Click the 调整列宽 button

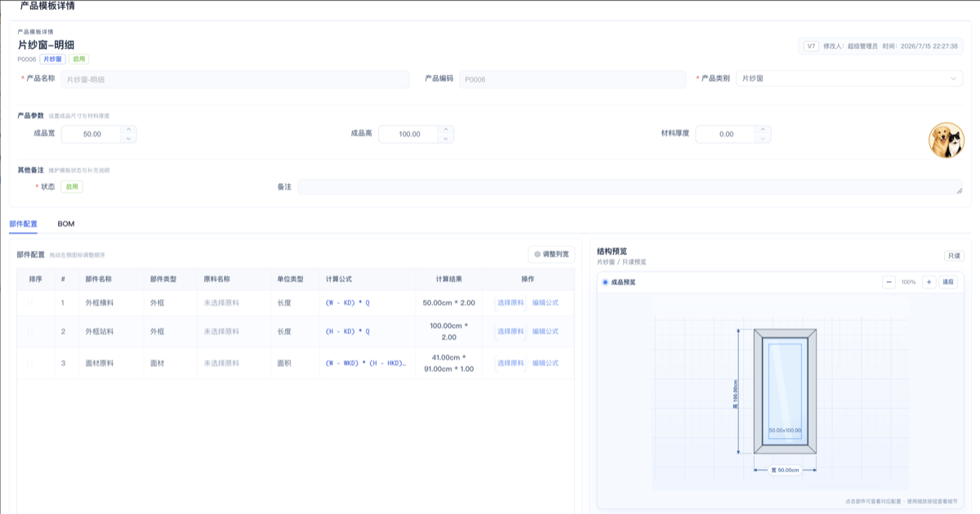coord(551,254)
